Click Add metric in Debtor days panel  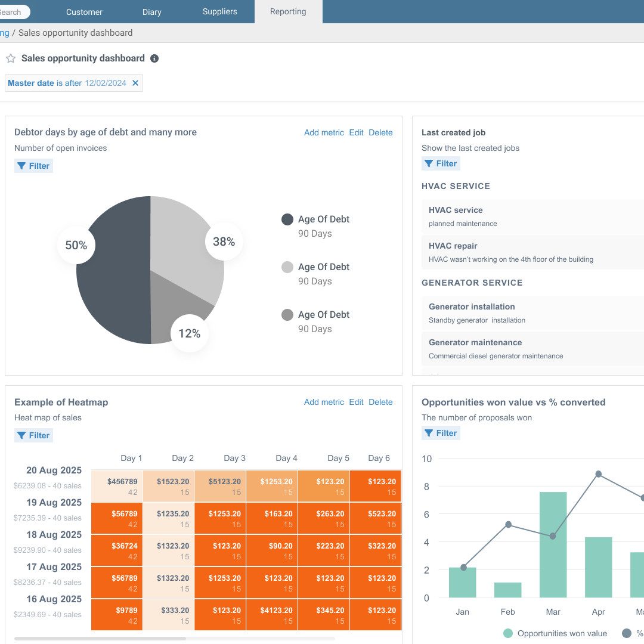324,132
